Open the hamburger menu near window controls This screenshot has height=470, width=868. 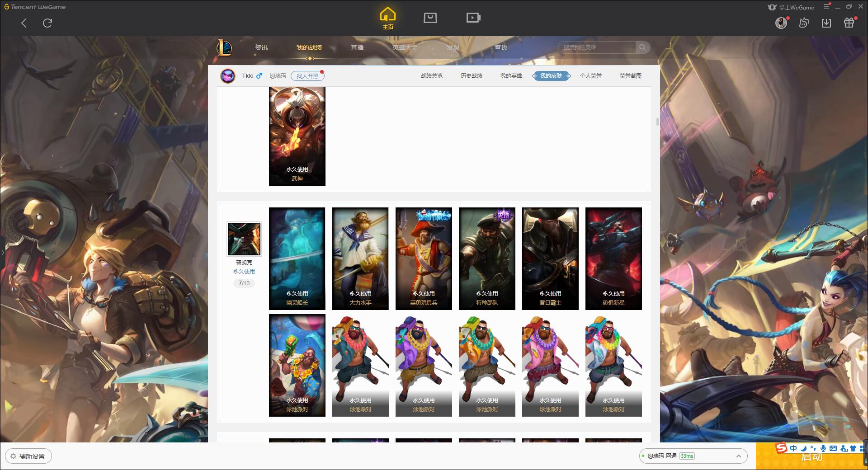(826, 7)
